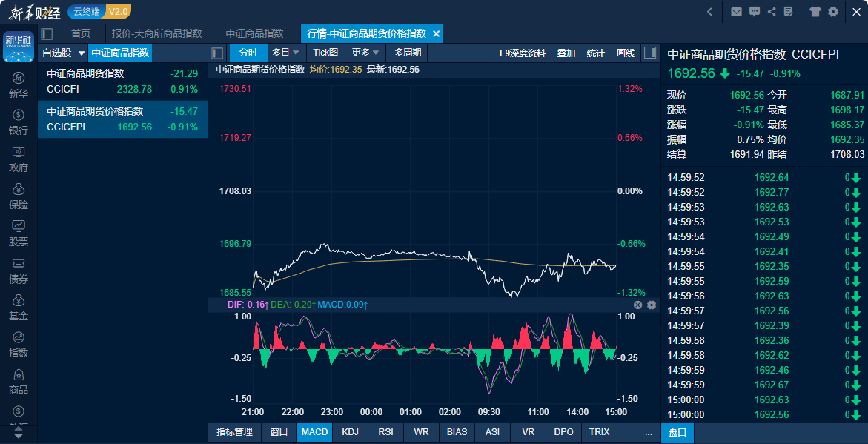Viewport: 868px width, 444px height.
Task: Open the 股票 sidebar section
Action: click(x=19, y=233)
